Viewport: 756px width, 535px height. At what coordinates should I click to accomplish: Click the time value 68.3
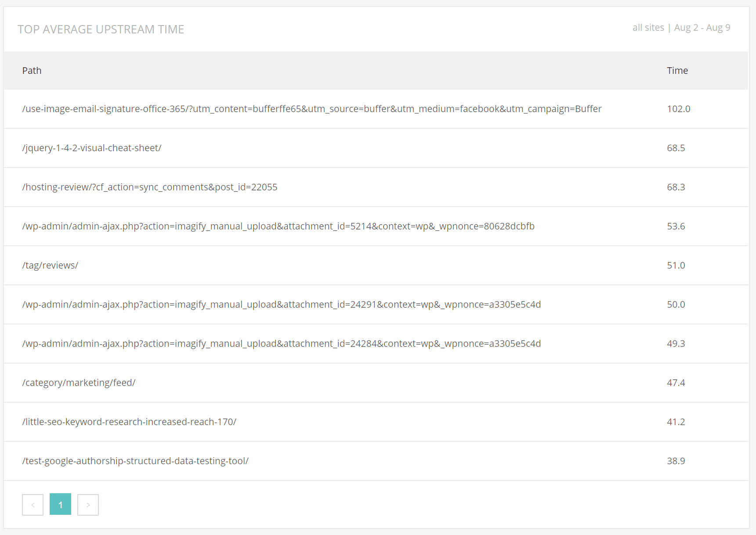pyautogui.click(x=676, y=187)
